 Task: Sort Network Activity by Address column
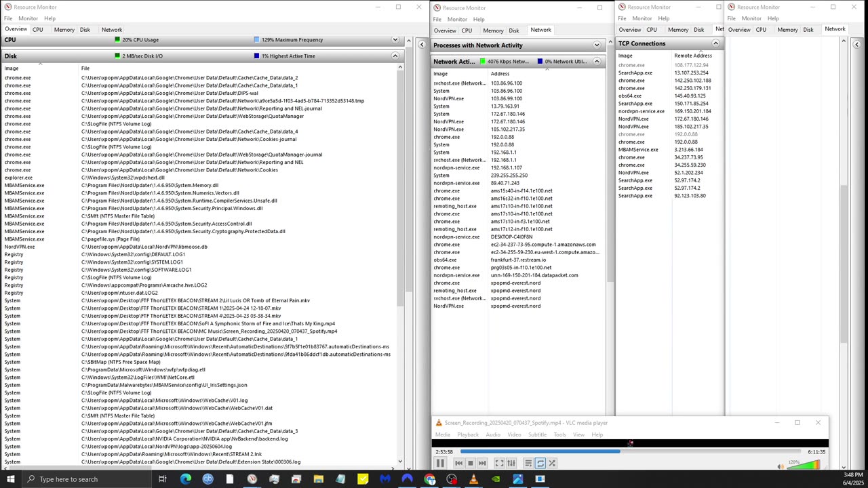tap(500, 74)
